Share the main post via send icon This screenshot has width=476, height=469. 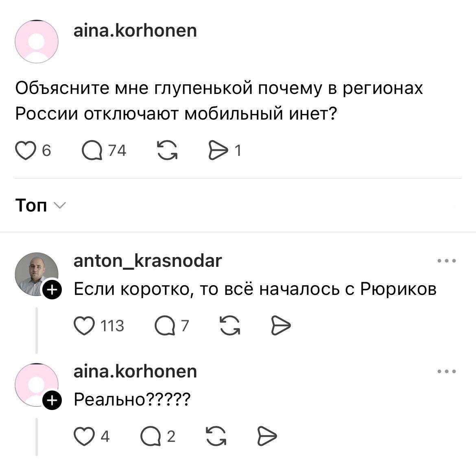219,151
